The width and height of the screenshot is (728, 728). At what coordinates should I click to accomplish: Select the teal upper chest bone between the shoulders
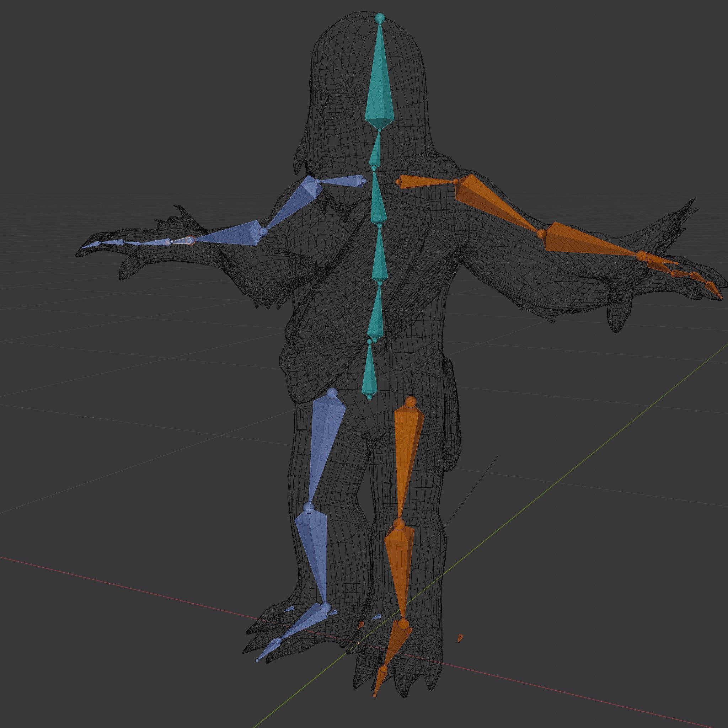(378, 200)
